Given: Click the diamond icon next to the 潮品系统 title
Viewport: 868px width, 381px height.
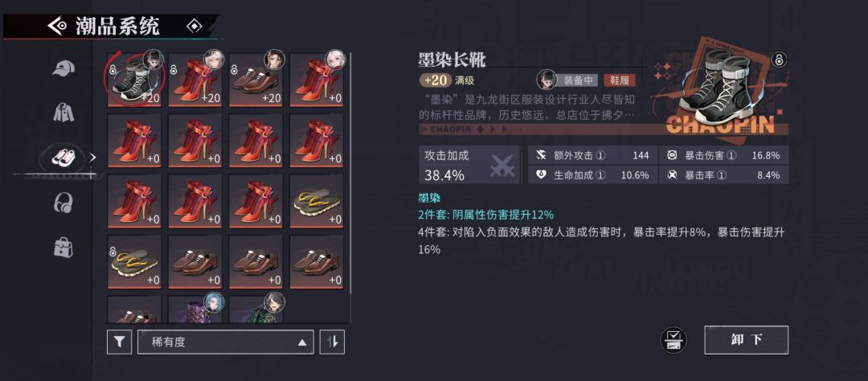Looking at the screenshot, I should 194,26.
